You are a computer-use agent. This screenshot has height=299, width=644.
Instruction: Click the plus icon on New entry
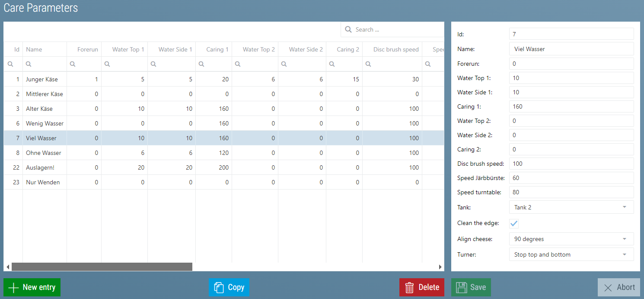(x=14, y=288)
